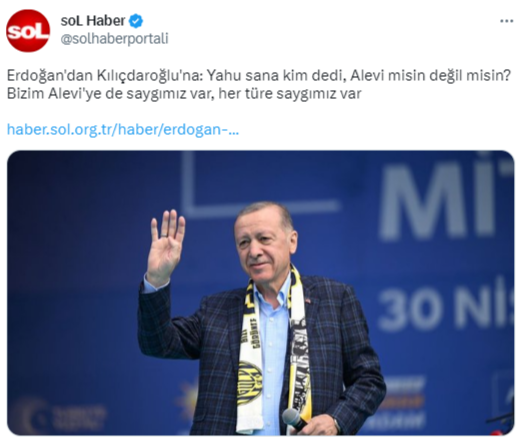The image size is (521, 445).
Task: Click the blue verified badge
Action: (136, 21)
